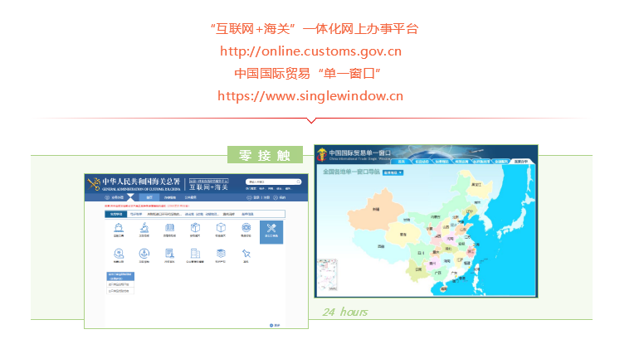Click the 互联网+海关 banner title
Image resolution: width=644 pixels, height=344 pixels.
pos(208,187)
